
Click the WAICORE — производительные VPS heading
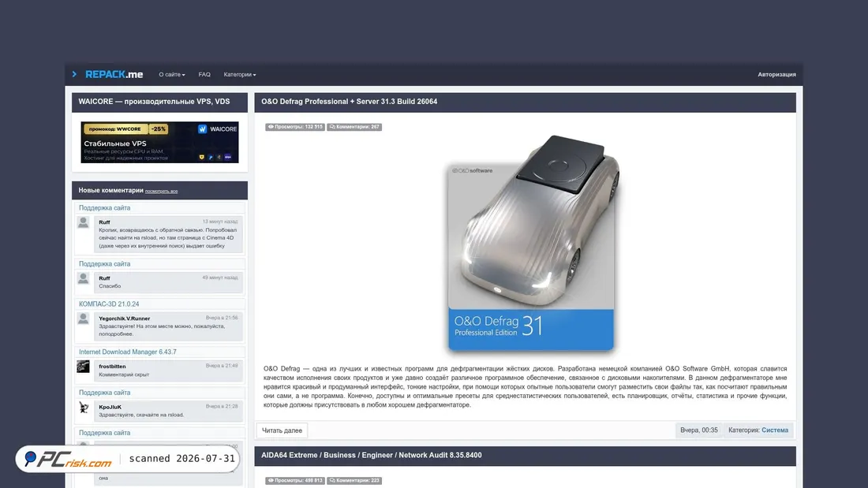pos(154,102)
